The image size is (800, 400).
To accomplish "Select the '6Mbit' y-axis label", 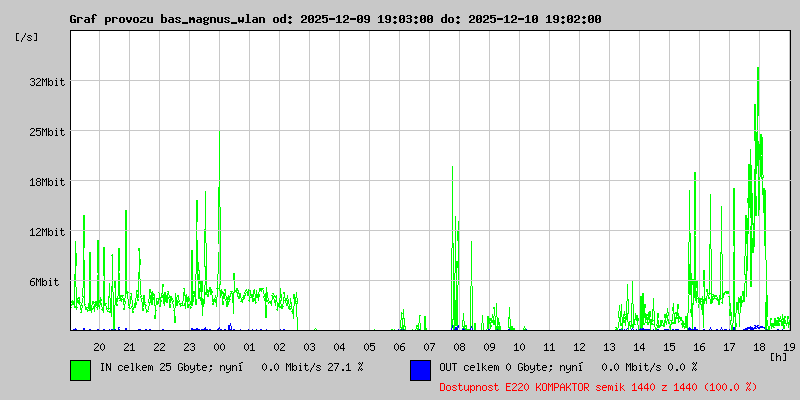I will coord(44,282).
